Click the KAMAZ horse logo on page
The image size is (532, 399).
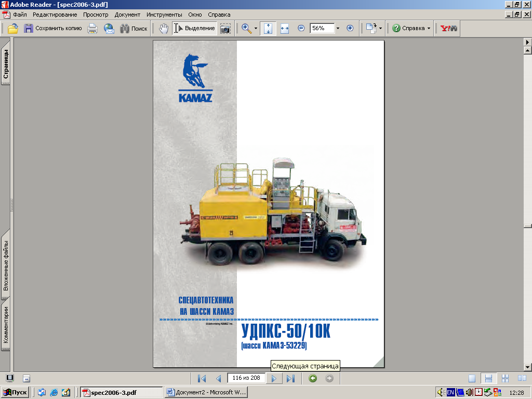click(195, 78)
